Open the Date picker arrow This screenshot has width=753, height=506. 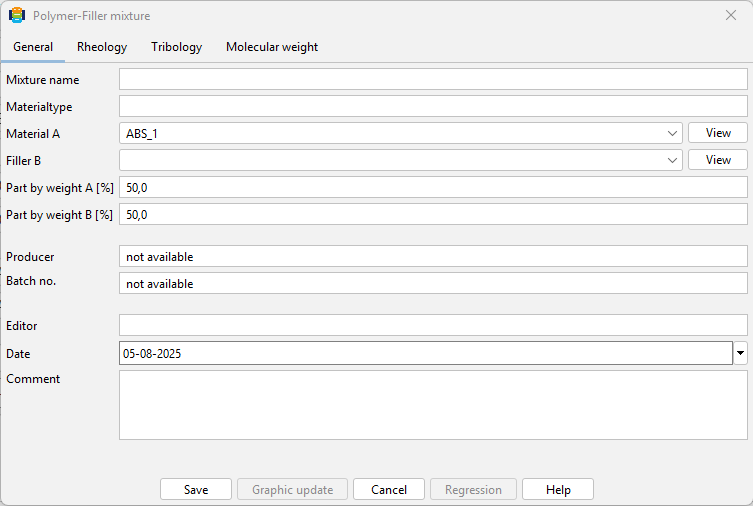coord(741,353)
